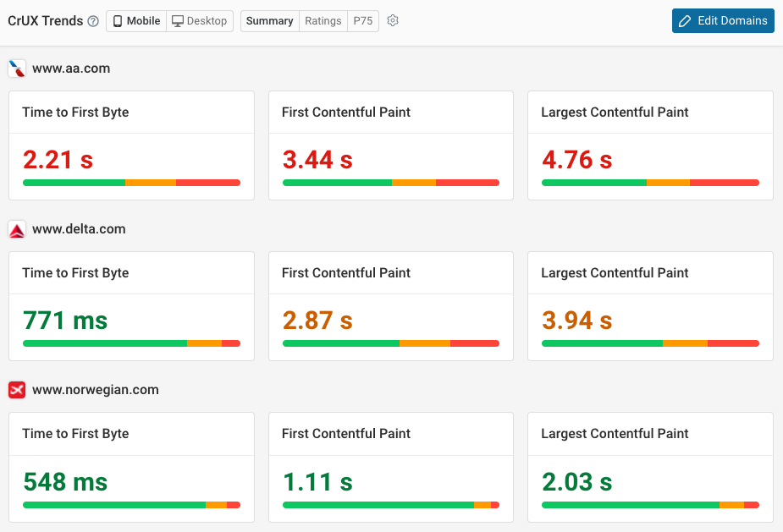Click the www.norwegian.com domain label

(96, 390)
